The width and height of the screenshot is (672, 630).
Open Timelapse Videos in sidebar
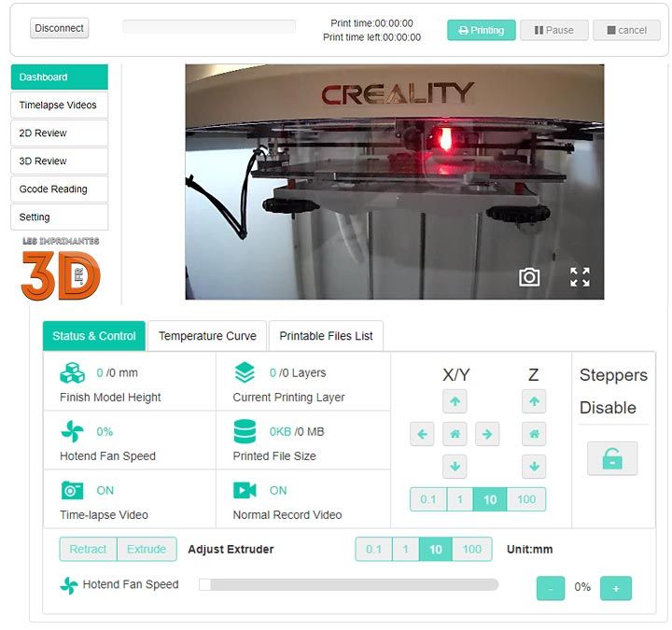pos(59,105)
